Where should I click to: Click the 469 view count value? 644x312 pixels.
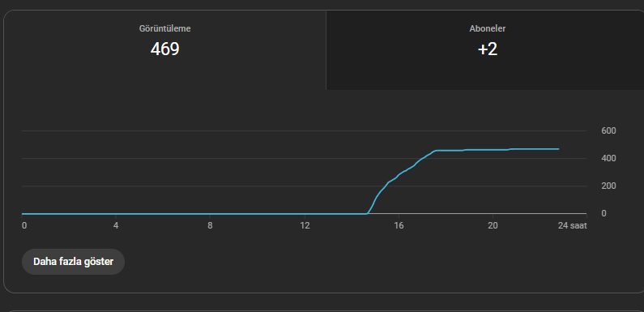[164, 49]
